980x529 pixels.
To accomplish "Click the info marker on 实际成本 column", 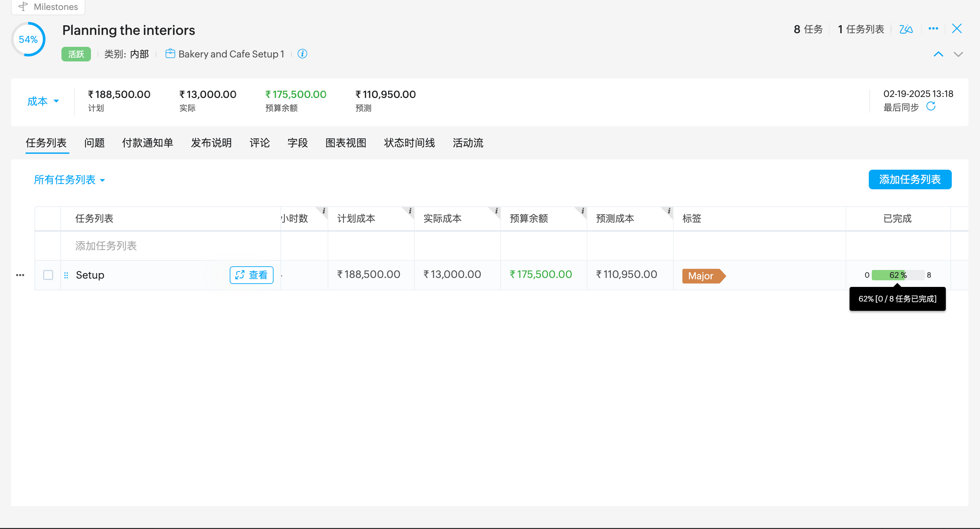I will point(496,211).
